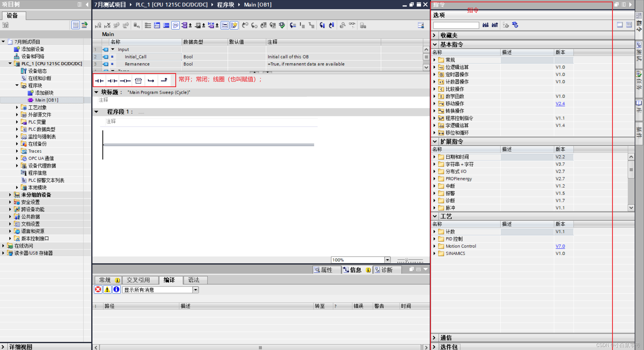The height and width of the screenshot is (350, 644).
Task: Switch to the 交叉引用 tab
Action: click(138, 280)
